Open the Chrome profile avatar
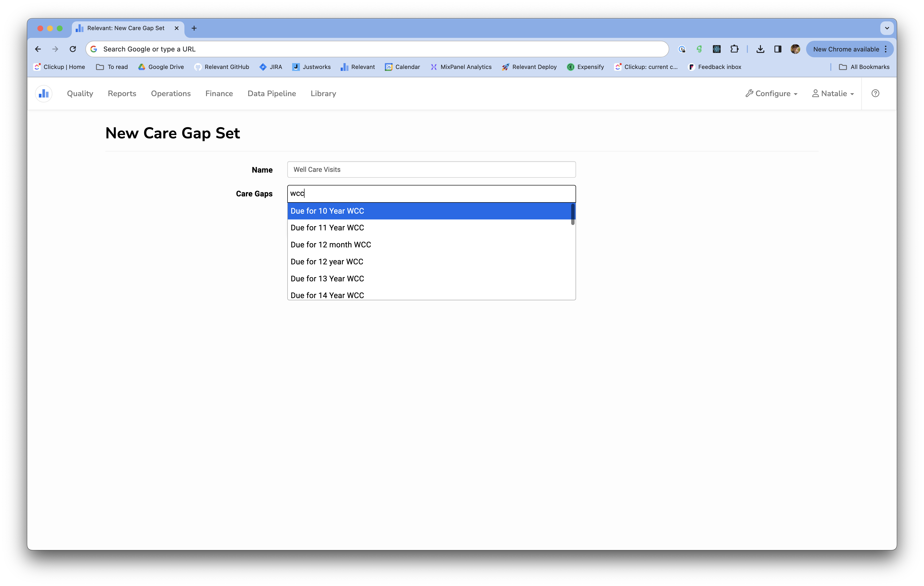The width and height of the screenshot is (924, 586). [795, 49]
